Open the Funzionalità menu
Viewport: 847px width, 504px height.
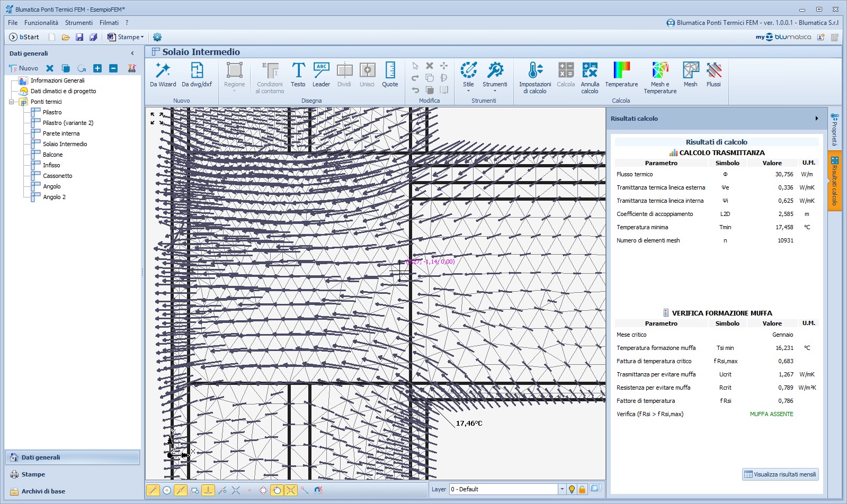pyautogui.click(x=41, y=23)
